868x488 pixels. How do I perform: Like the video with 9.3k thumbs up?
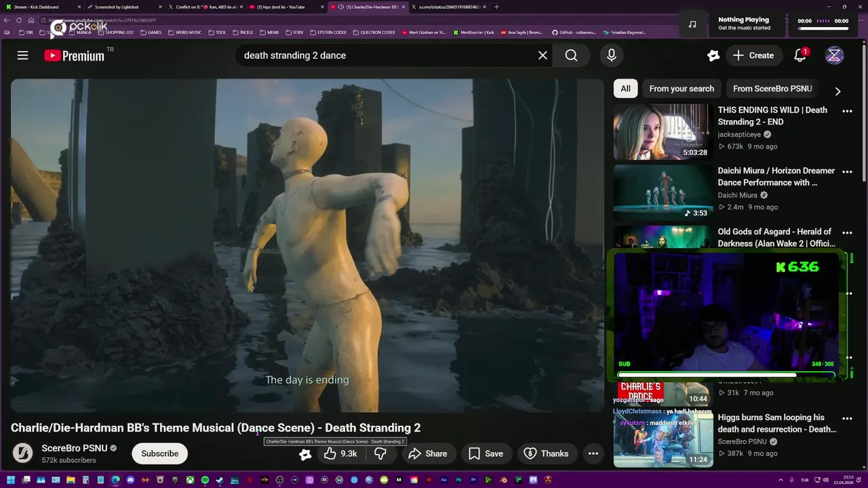pos(341,453)
